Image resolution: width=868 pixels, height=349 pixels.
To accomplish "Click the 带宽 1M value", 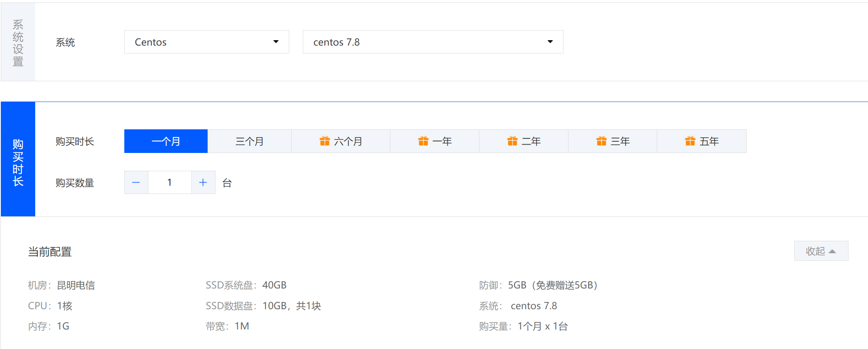I will (x=242, y=326).
